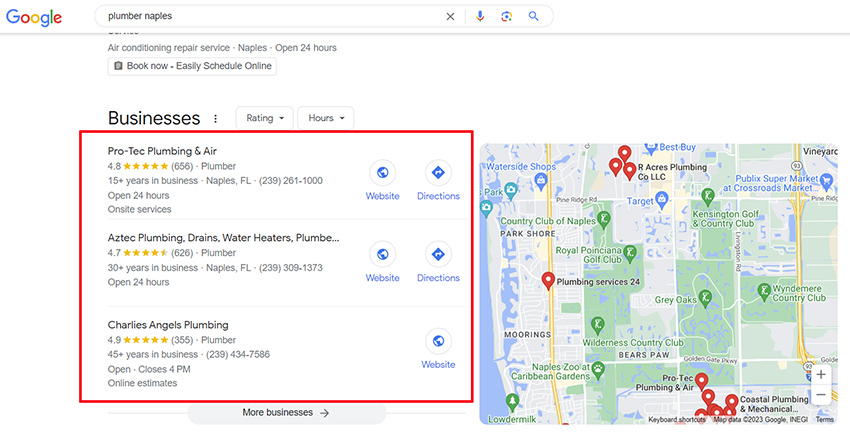The image size is (850, 448).
Task: Open the Pro-Tec Plumbing & Air listing
Action: 162,151
